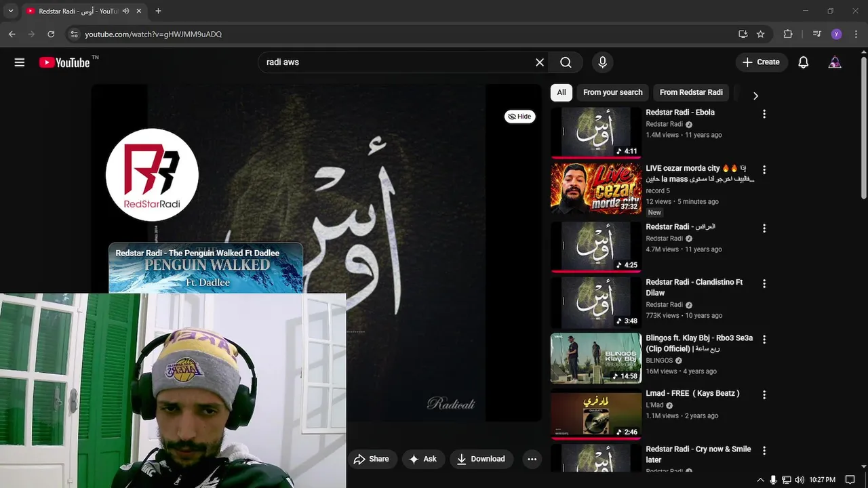The image size is (868, 488).
Task: Click the taskbar microphone icon
Action: pos(773,480)
